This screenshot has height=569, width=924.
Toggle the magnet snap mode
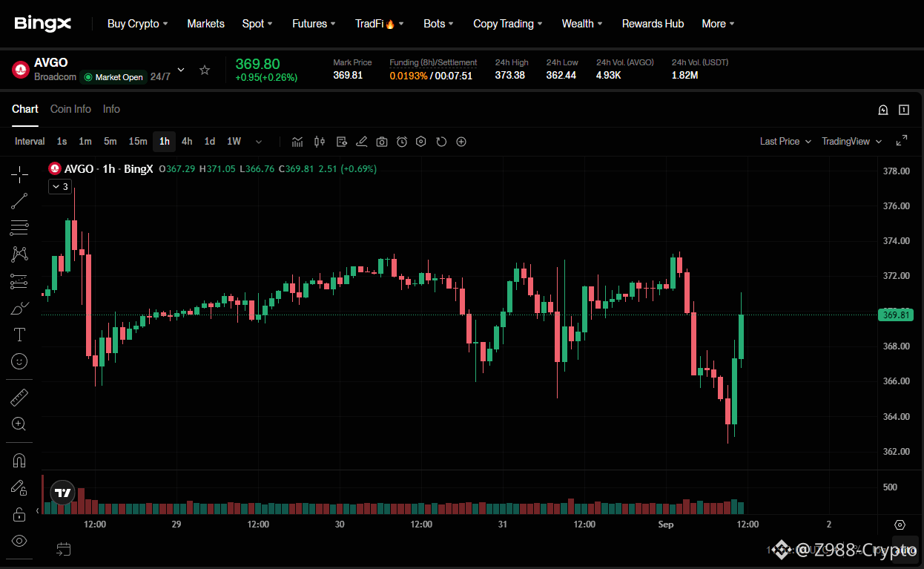coord(20,461)
